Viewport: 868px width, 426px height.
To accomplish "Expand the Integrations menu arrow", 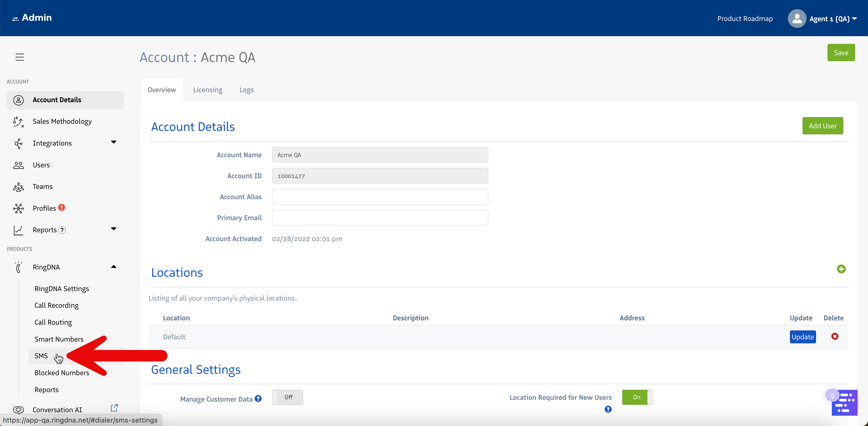I will (x=114, y=142).
